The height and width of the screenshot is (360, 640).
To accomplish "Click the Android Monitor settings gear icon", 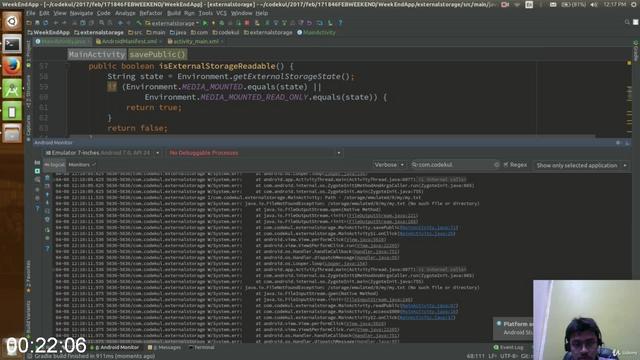I will coord(618,143).
